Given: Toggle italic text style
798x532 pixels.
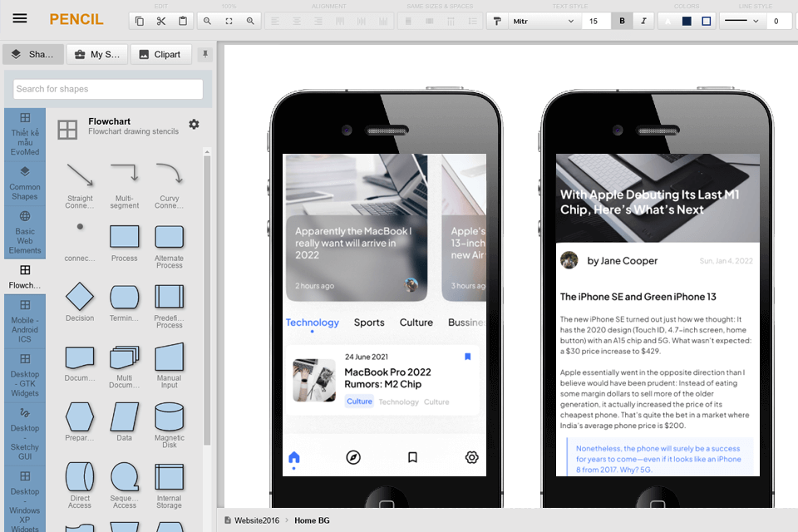Looking at the screenshot, I should point(643,21).
